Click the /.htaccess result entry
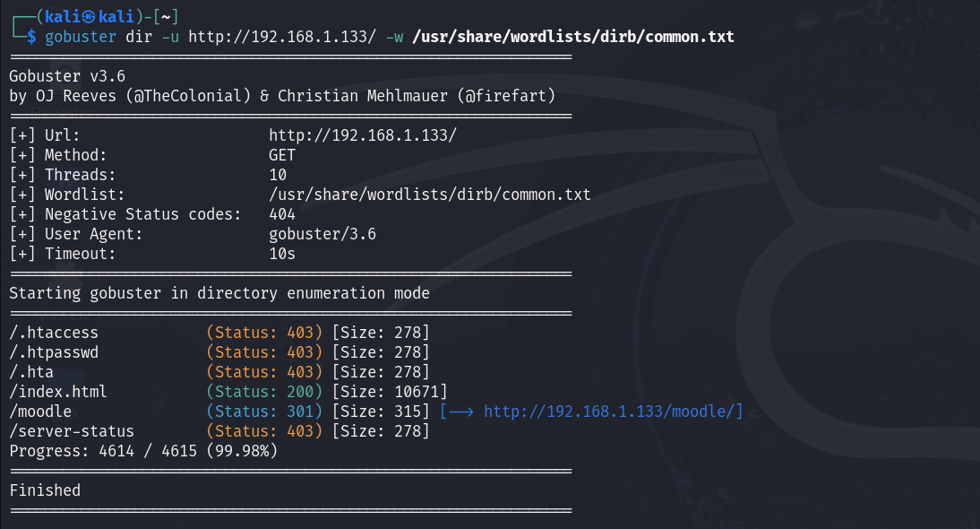 pos(54,333)
